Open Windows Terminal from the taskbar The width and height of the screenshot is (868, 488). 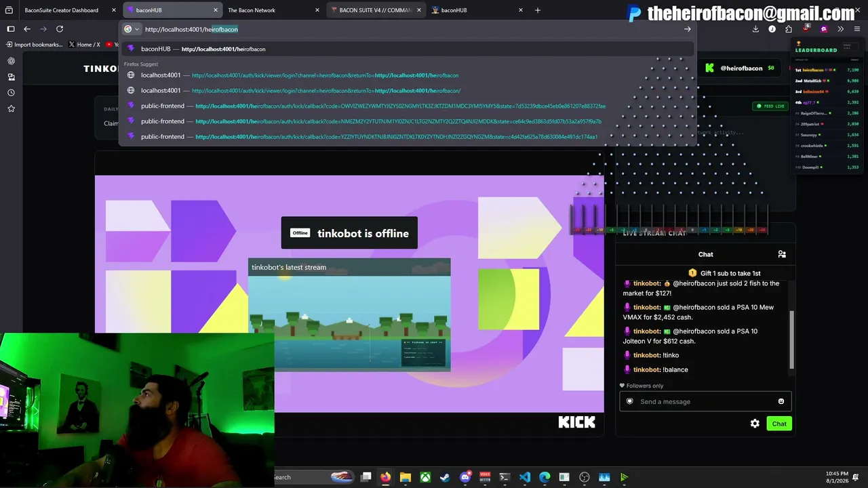coord(505,477)
